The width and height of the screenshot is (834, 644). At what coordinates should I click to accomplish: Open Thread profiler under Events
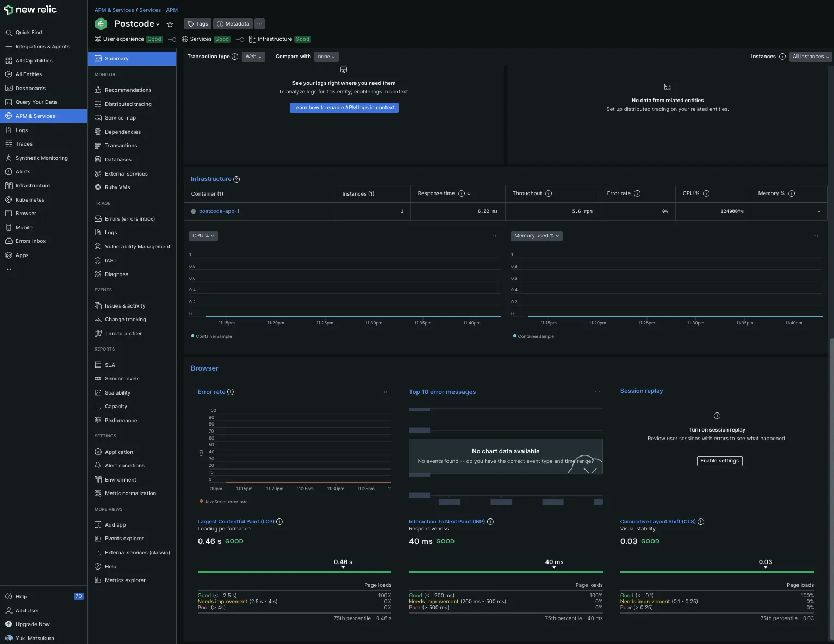click(123, 334)
